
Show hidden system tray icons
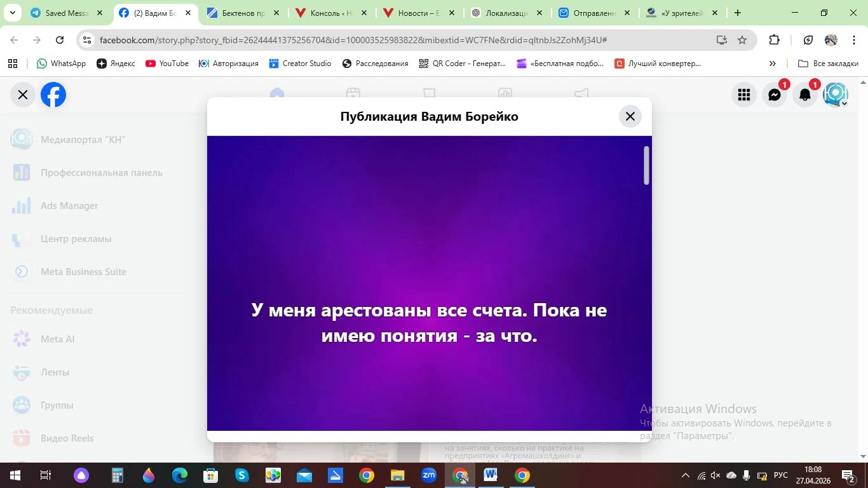685,475
